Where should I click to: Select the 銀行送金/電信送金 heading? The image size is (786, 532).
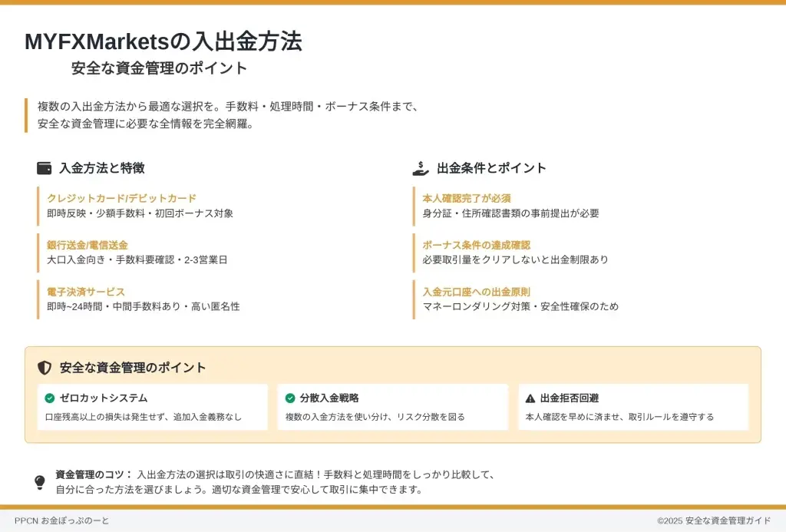pos(88,245)
